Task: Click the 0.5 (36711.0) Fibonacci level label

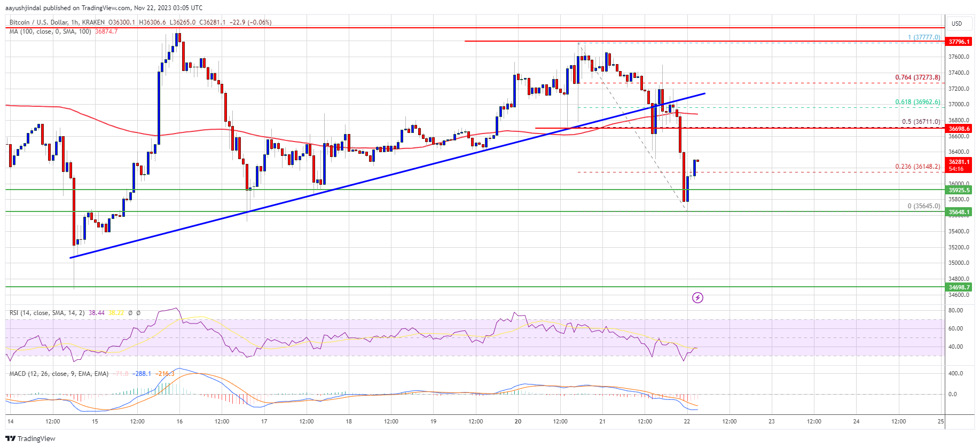Action: (921, 122)
